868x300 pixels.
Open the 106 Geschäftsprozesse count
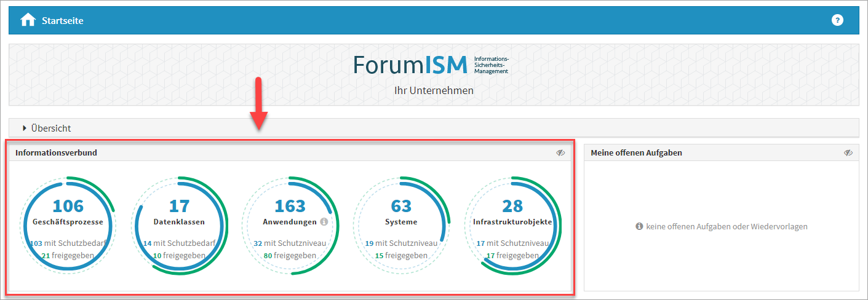coord(68,205)
